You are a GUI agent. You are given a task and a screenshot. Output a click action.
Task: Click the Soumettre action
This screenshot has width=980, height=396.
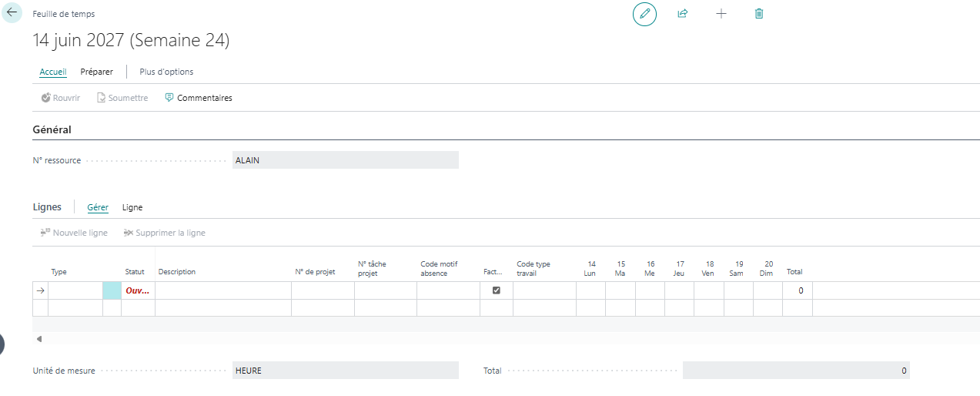coord(122,98)
